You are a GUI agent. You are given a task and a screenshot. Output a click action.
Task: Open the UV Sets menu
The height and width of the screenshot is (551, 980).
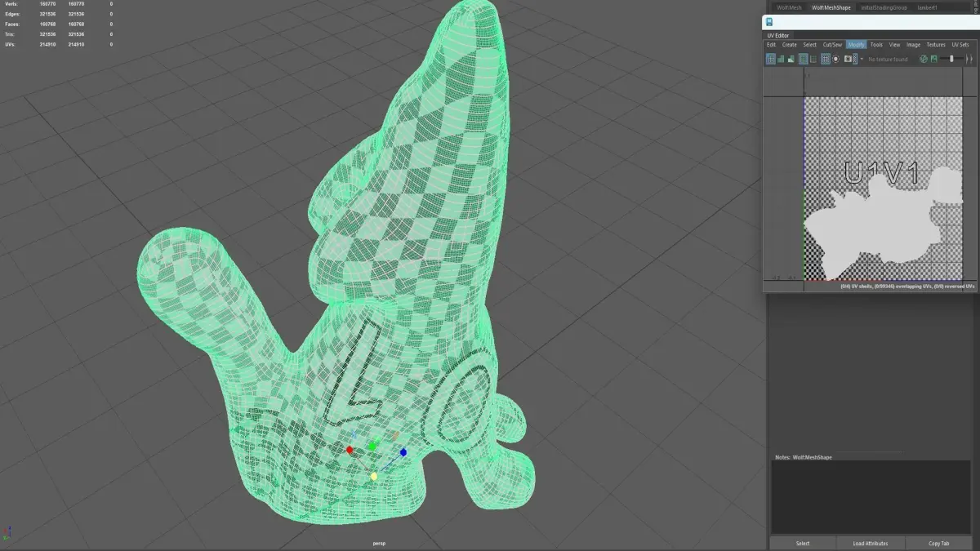coord(960,45)
